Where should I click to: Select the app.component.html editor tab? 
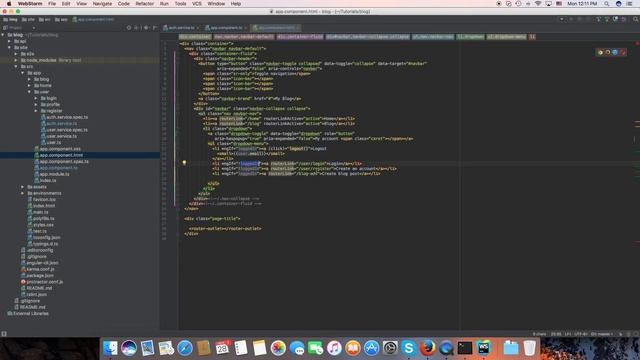tap(276, 28)
